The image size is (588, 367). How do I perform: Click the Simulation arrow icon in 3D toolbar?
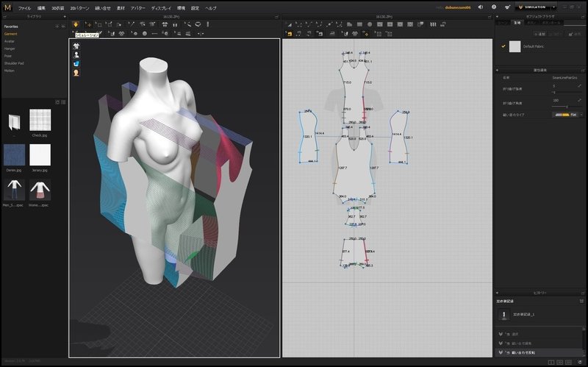click(76, 24)
